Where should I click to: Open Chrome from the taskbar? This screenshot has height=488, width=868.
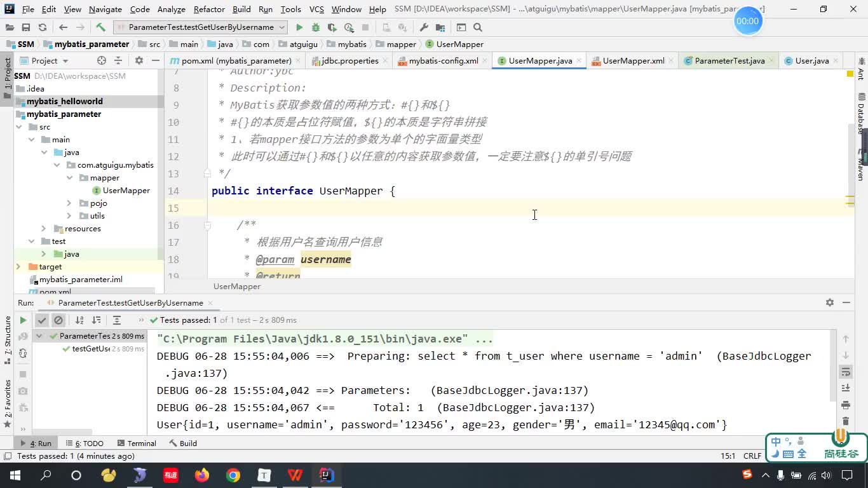click(233, 475)
